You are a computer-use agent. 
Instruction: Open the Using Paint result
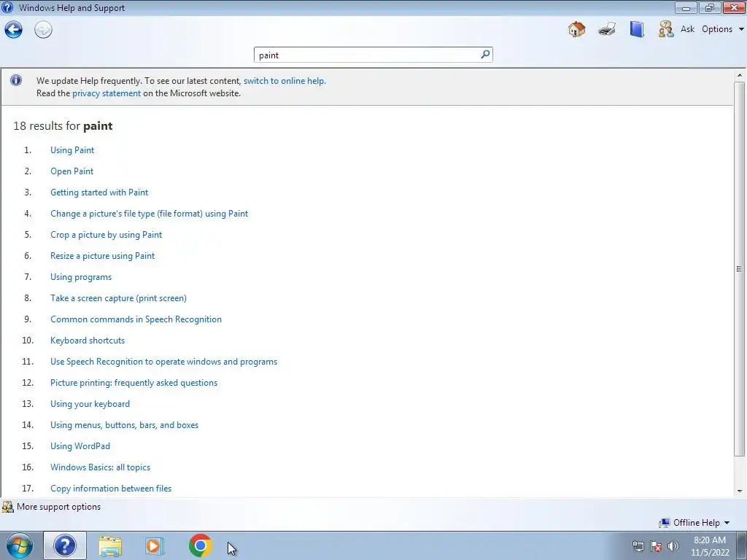tap(72, 150)
